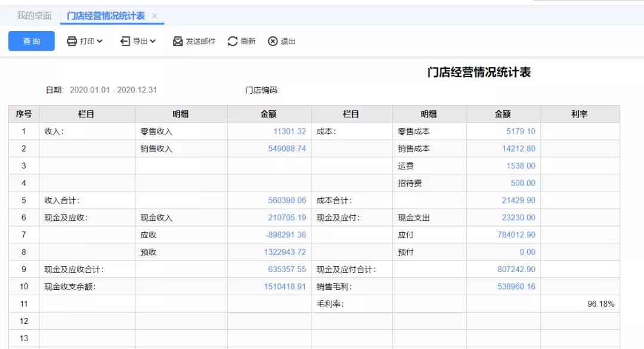Click the 打印 text label
The height and width of the screenshot is (349, 644).
(87, 41)
